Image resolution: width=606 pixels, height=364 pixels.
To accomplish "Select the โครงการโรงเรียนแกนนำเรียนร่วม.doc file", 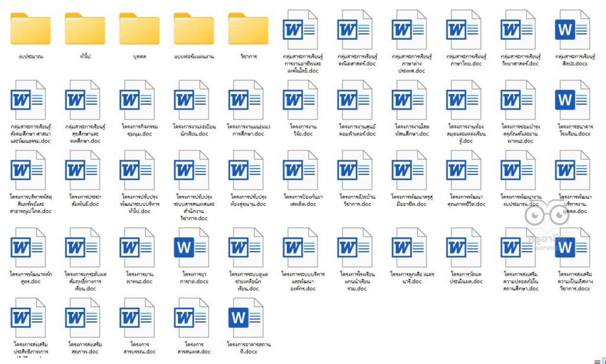I will pyautogui.click(x=355, y=247).
